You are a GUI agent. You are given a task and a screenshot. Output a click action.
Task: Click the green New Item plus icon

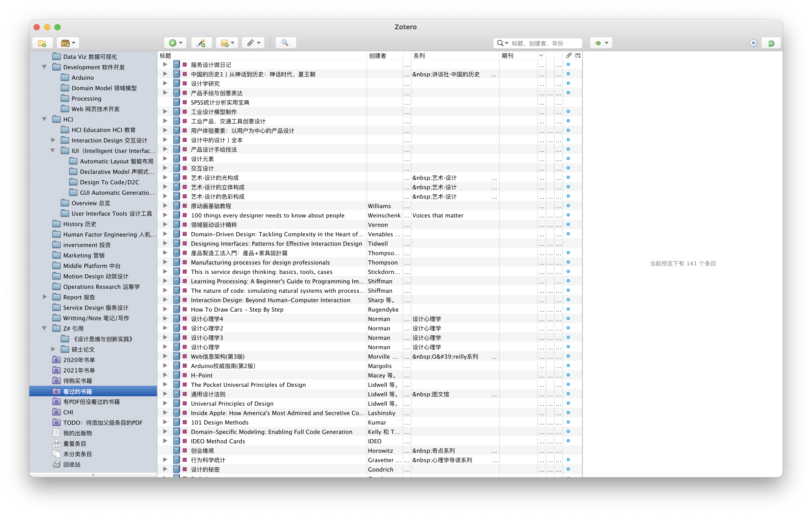(x=173, y=43)
